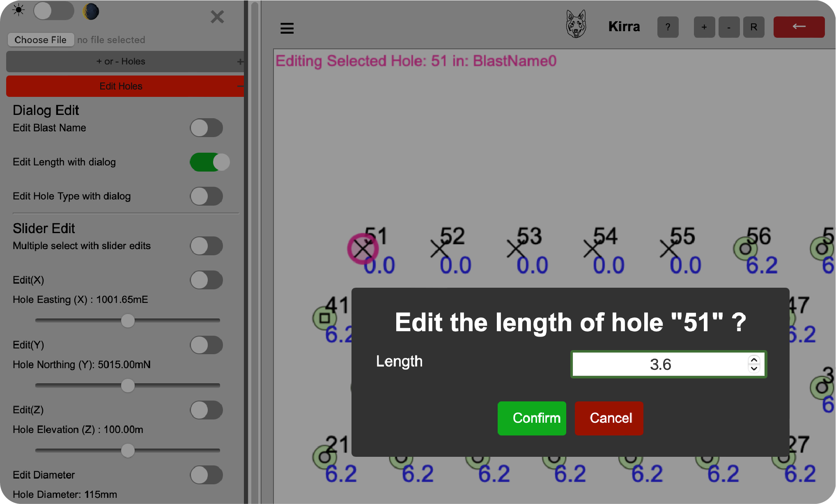
Task: Increment the Length value with the stepper
Action: [x=754, y=360]
